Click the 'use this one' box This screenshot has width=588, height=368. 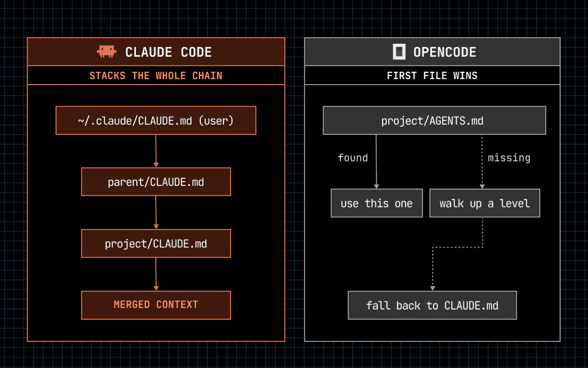click(377, 203)
